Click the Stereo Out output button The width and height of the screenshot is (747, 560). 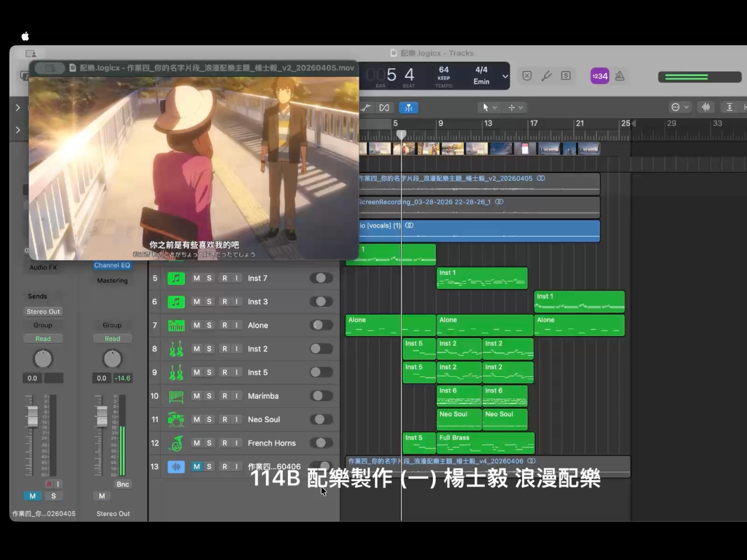coord(43,312)
